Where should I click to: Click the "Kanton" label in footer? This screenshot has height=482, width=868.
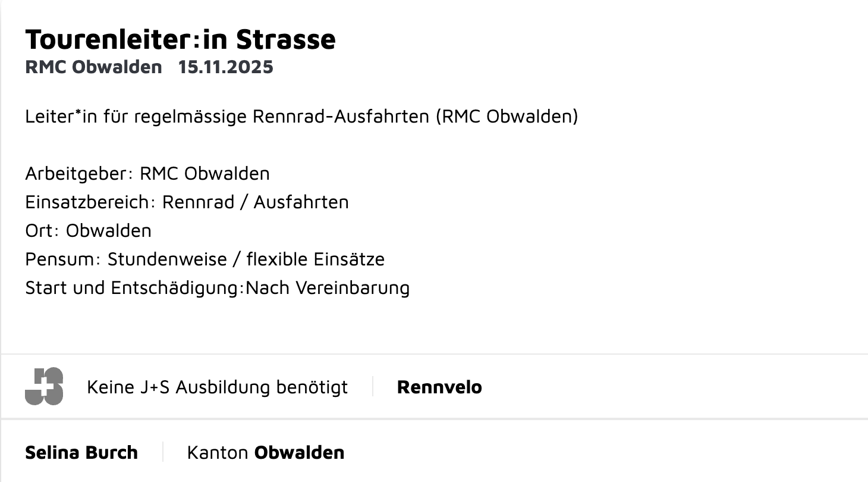(217, 452)
